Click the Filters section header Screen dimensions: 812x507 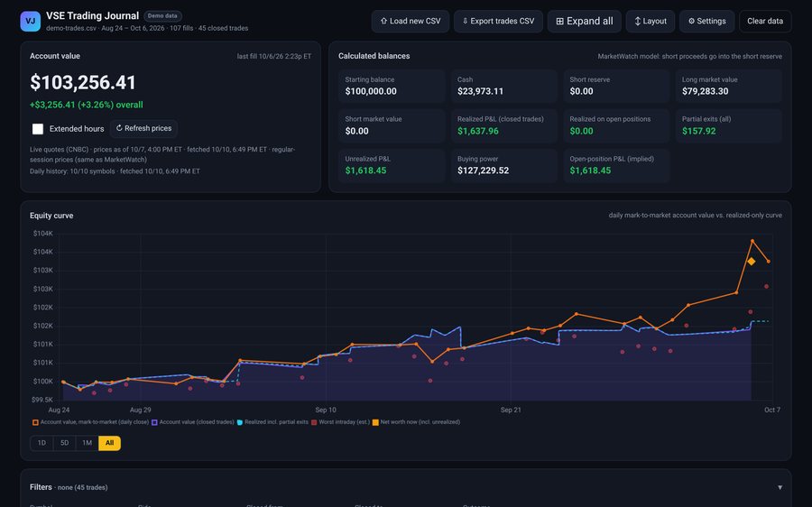coord(406,487)
